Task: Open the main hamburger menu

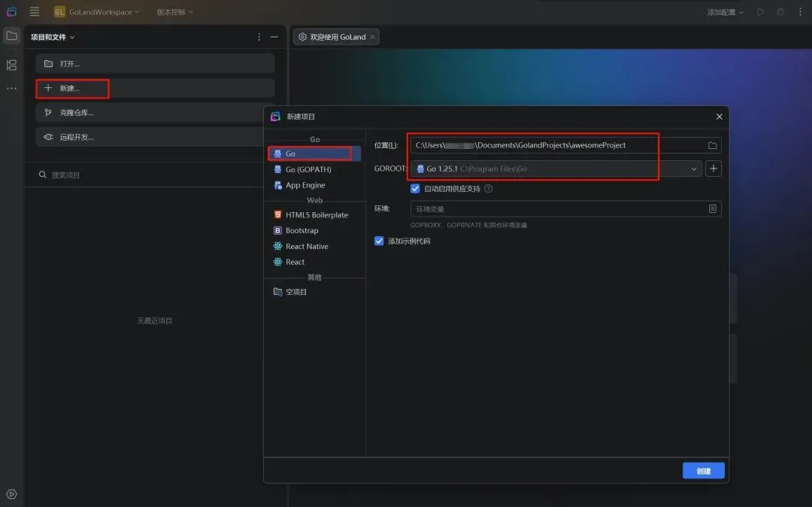Action: pos(34,11)
